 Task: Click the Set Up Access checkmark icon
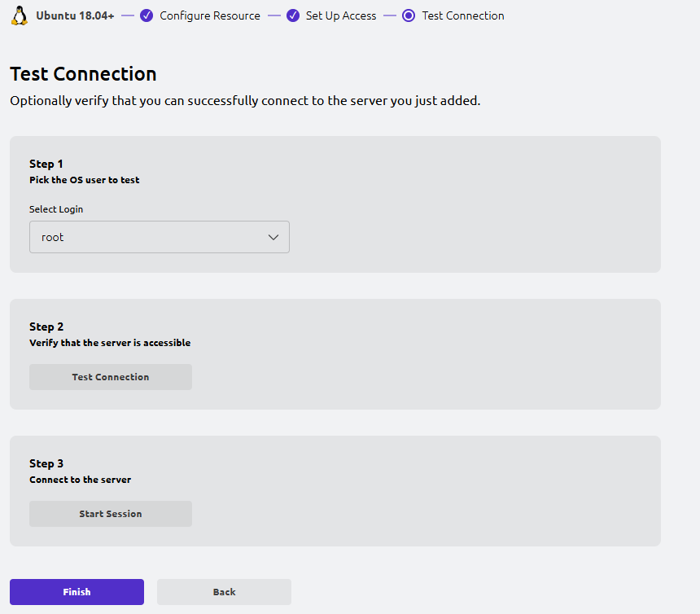click(293, 15)
